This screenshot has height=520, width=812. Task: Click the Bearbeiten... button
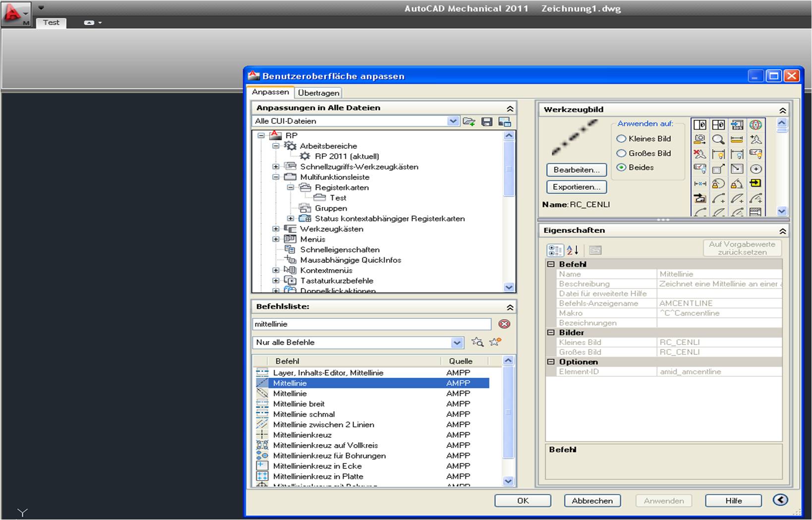tap(577, 170)
